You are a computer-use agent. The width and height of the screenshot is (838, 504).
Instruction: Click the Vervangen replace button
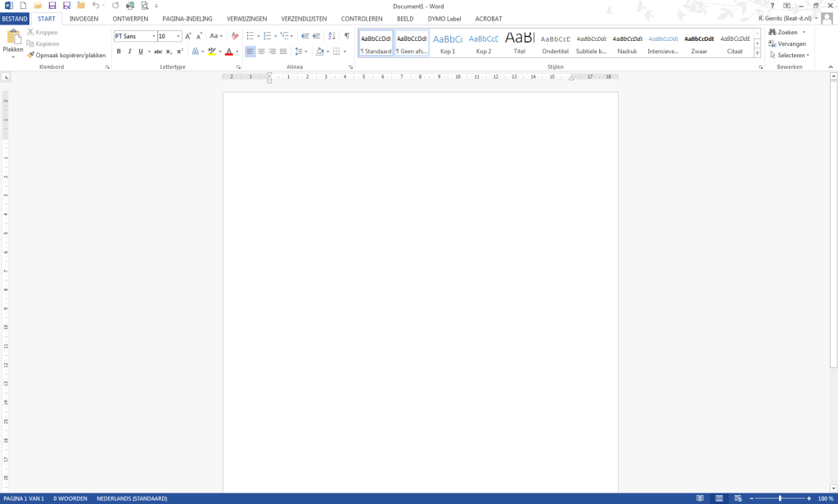click(x=787, y=44)
